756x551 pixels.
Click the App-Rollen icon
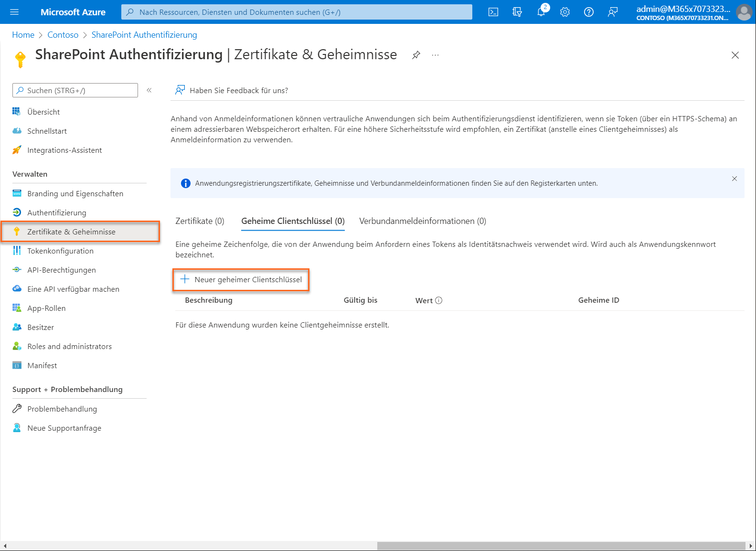click(17, 308)
